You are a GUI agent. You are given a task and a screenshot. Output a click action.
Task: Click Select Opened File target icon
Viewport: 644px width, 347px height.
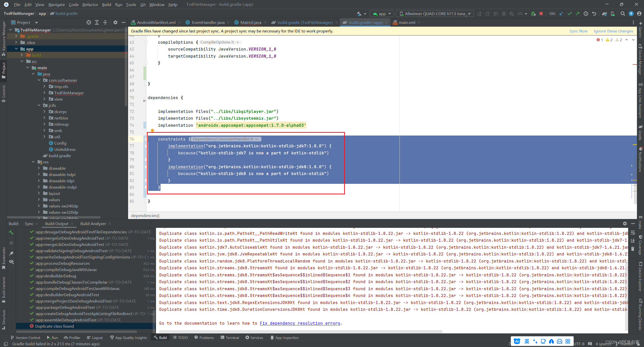89,22
